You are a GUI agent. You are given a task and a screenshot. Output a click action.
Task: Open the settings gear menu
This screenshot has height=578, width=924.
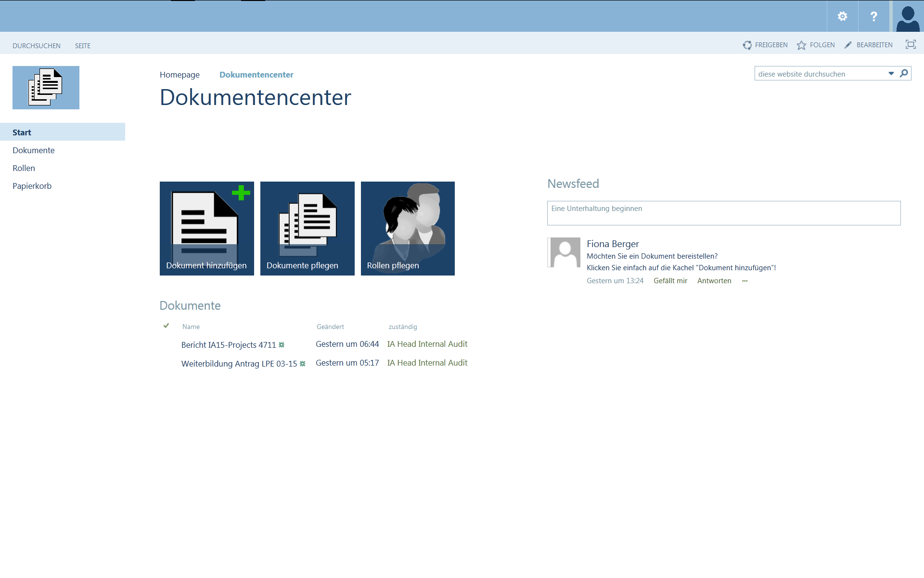[842, 16]
